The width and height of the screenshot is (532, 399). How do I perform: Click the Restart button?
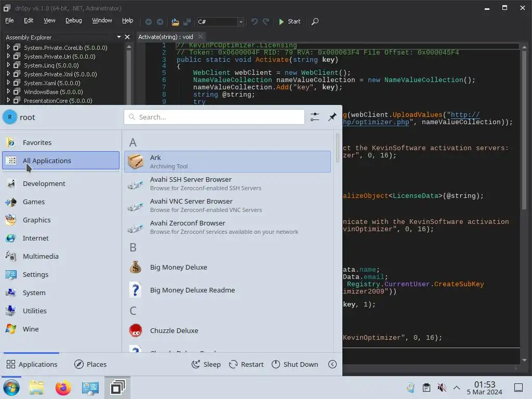pyautogui.click(x=246, y=364)
